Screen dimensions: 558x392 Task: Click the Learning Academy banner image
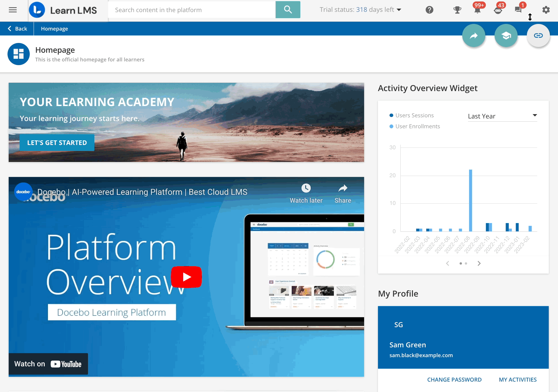pyautogui.click(x=186, y=122)
